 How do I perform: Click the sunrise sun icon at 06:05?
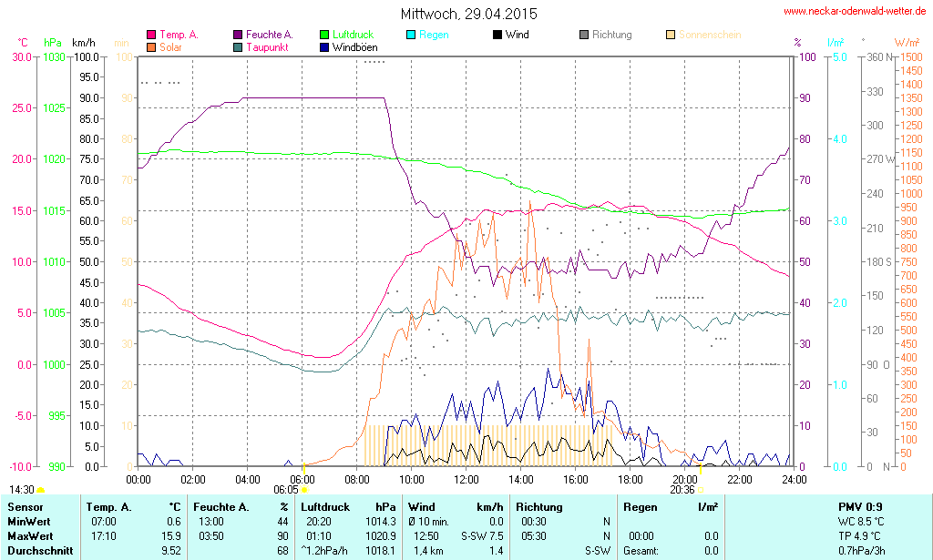[x=304, y=490]
